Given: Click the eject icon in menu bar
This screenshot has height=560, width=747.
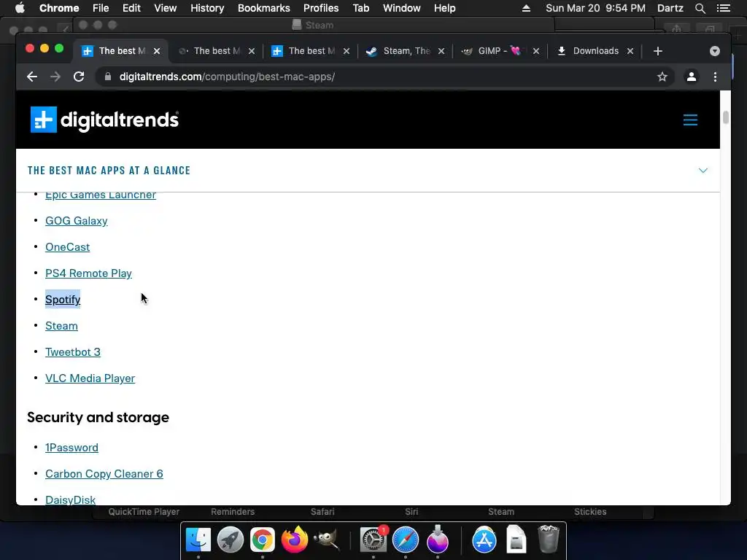Looking at the screenshot, I should pos(526,8).
